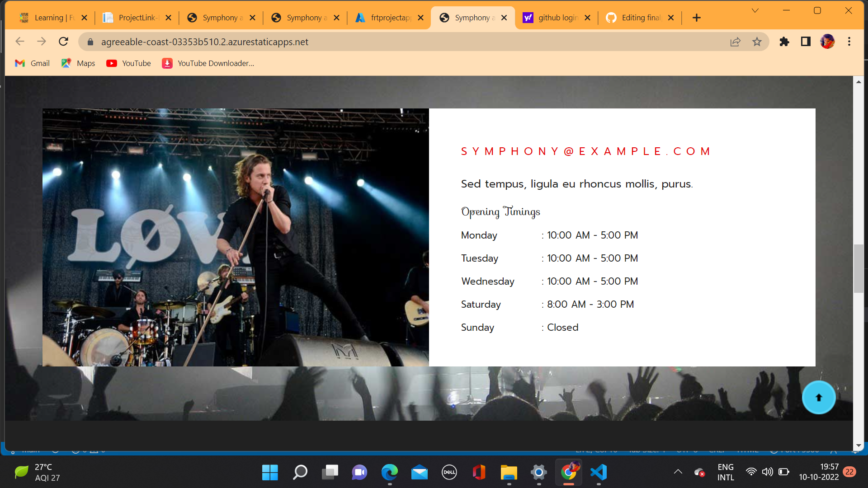Click the scroll-to-top arrow button
868x488 pixels.
(818, 398)
